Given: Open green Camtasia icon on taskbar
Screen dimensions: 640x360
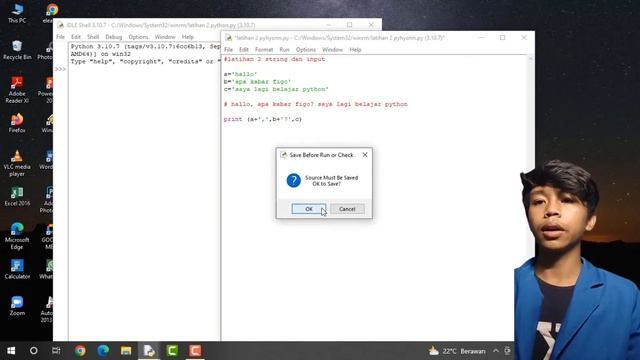Looking at the screenshot, I should 172,351.
